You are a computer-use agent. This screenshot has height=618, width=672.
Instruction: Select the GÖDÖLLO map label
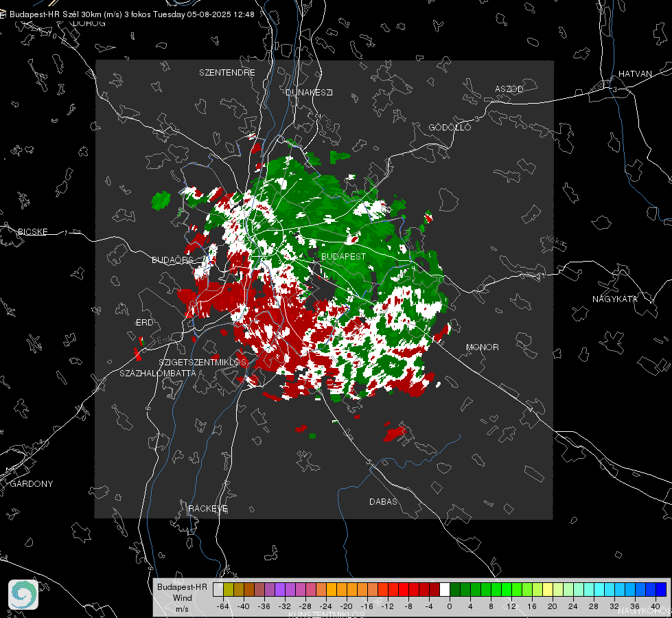pyautogui.click(x=450, y=127)
